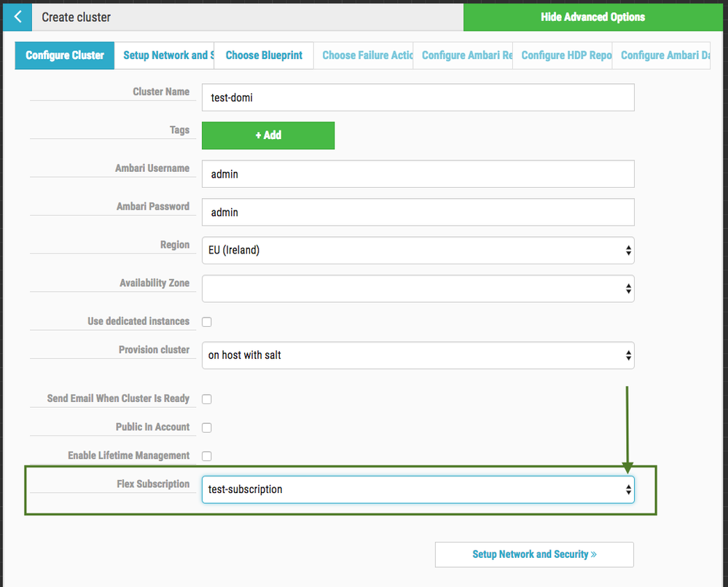Open the Provision cluster dropdown

[x=418, y=355]
